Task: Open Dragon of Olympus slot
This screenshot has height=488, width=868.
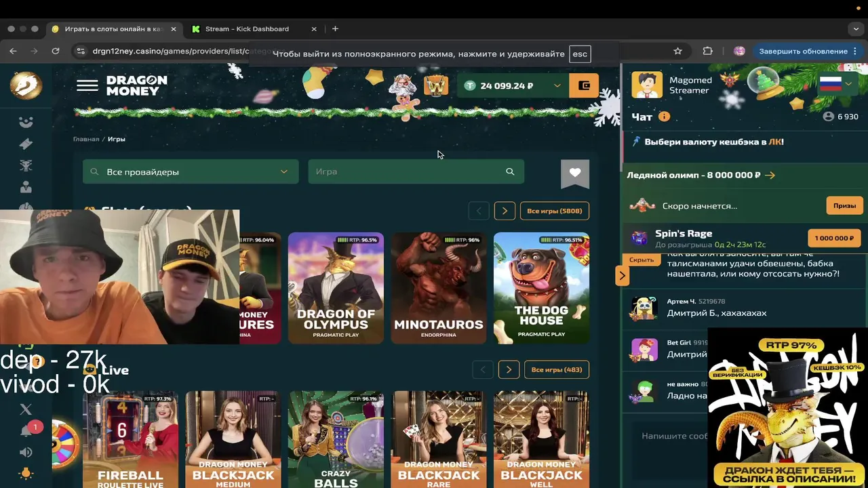Action: (336, 288)
